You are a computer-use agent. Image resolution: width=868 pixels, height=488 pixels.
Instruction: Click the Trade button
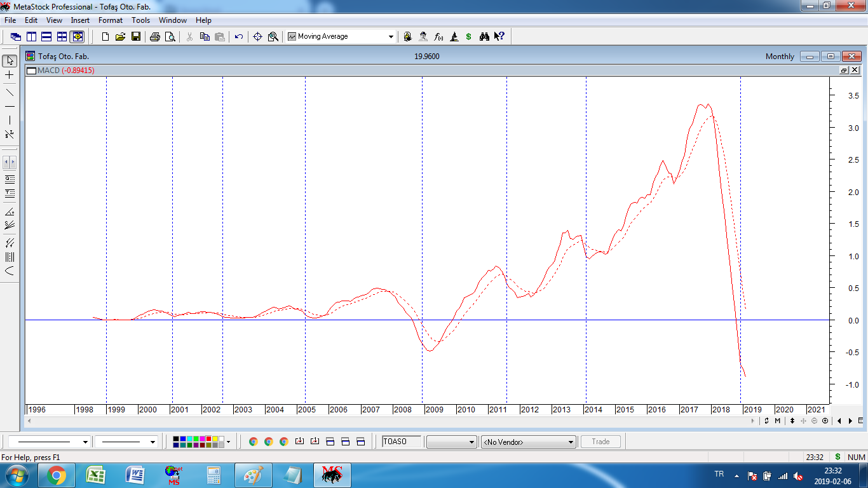pyautogui.click(x=600, y=442)
